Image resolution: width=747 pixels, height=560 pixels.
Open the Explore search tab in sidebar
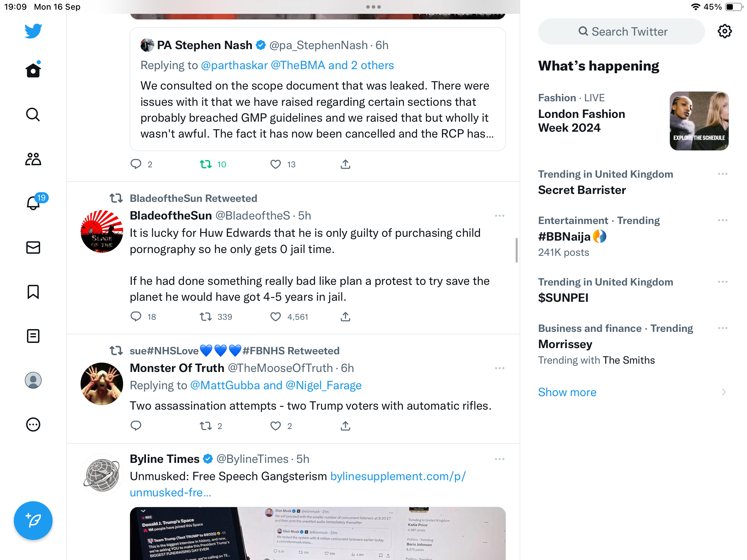click(x=33, y=114)
